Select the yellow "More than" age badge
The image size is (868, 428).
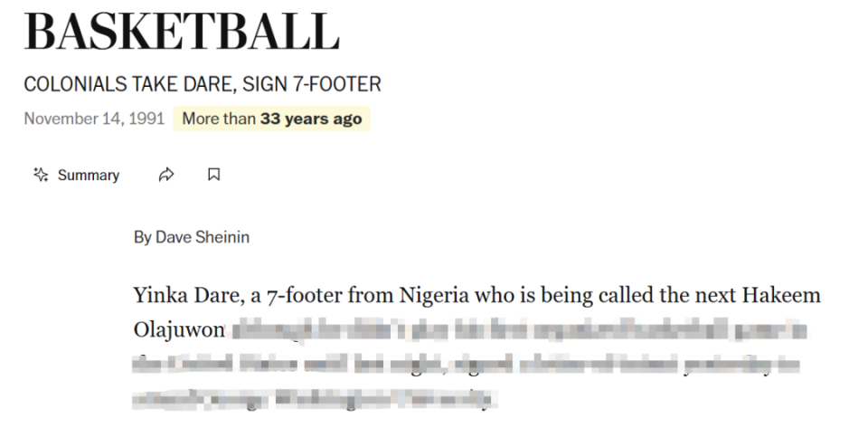pyautogui.click(x=271, y=119)
